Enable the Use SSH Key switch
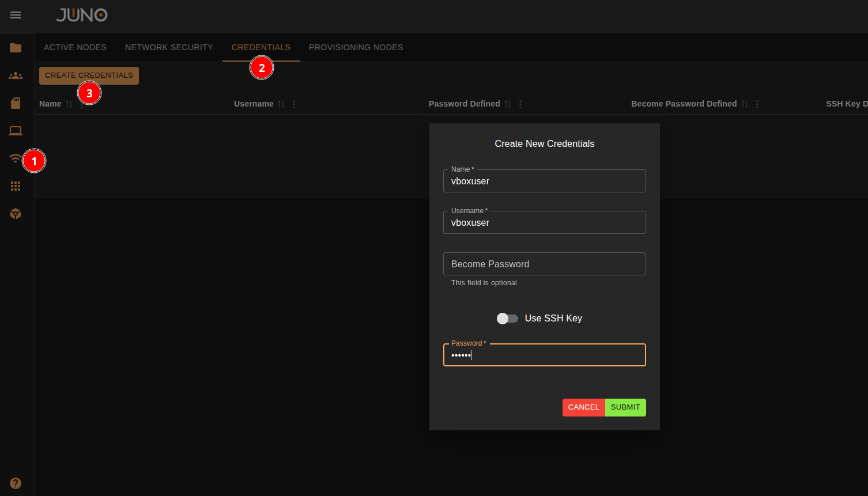868x496 pixels. pyautogui.click(x=507, y=319)
